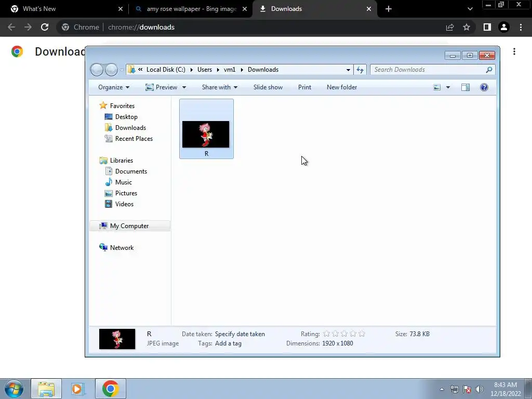Screen dimensions: 532x399
Task: Open Chrome main menu
Action: 521,27
